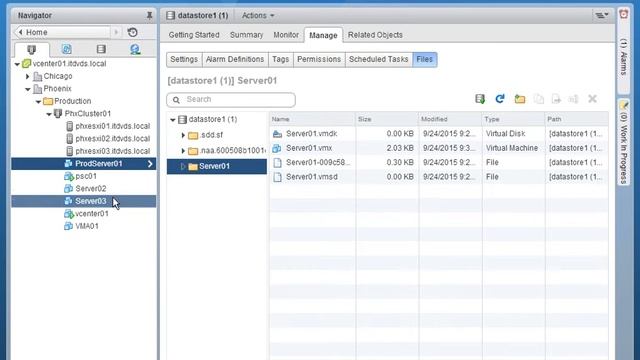The height and width of the screenshot is (360, 640).
Task: Switch to VMs and Templates view icon
Action: click(67, 49)
